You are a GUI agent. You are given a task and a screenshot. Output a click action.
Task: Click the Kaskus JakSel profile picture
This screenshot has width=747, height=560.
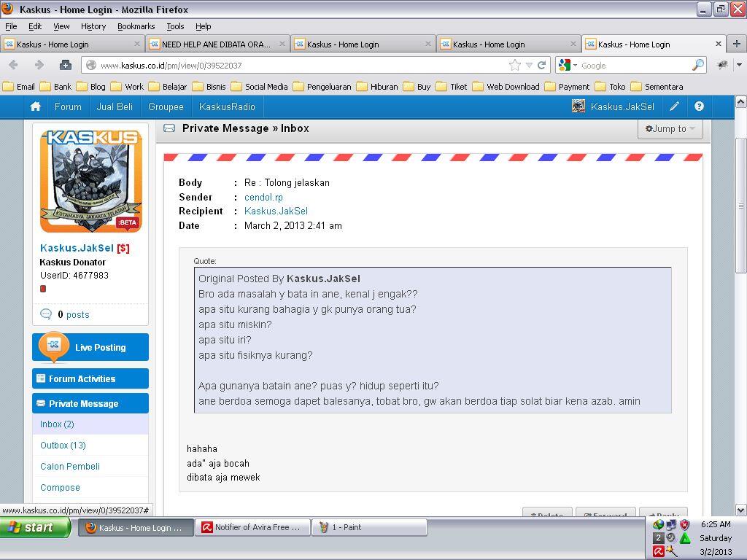click(x=90, y=181)
